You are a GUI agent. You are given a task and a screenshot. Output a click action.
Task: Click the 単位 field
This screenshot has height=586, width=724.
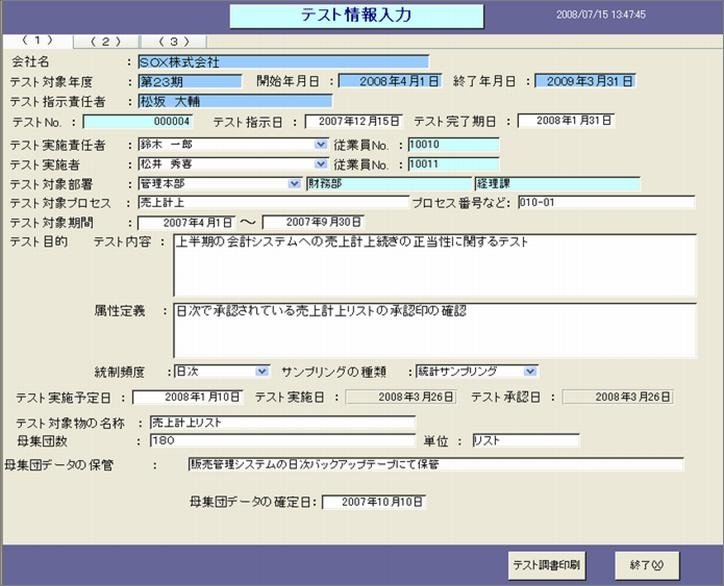coord(526,441)
